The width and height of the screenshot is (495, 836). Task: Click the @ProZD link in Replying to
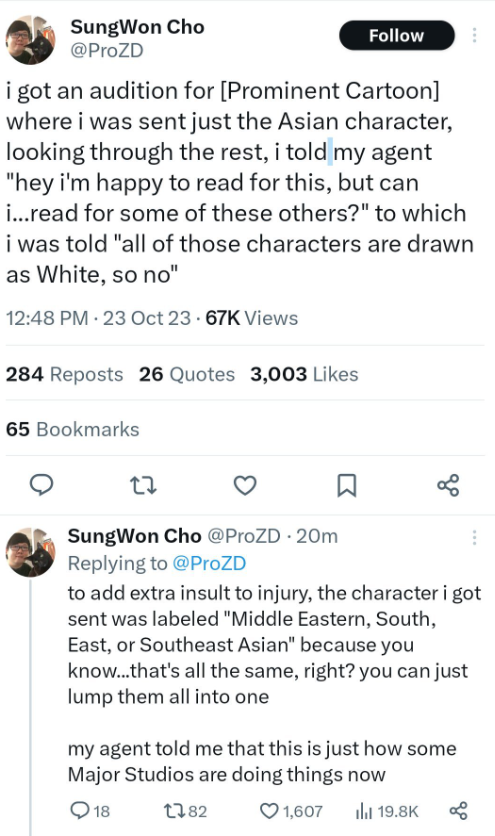[210, 563]
